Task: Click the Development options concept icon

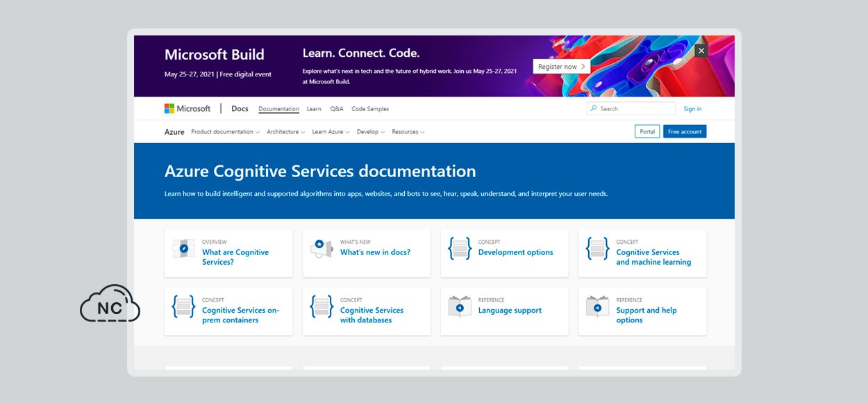Action: pyautogui.click(x=460, y=248)
